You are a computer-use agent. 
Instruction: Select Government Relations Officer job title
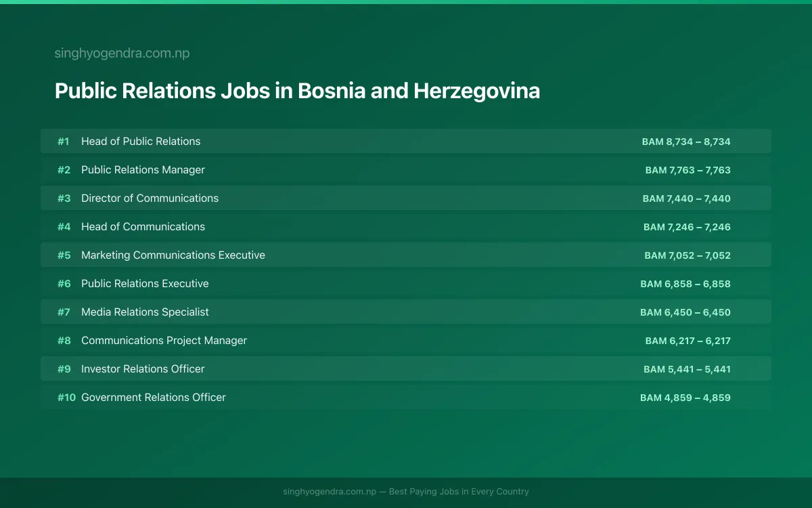(154, 398)
